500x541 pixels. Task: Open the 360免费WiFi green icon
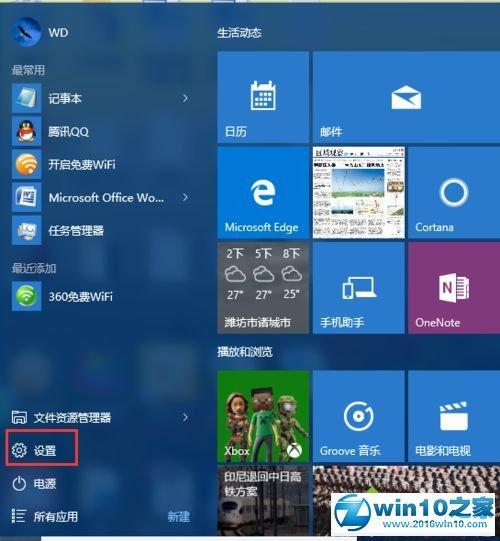tap(27, 296)
